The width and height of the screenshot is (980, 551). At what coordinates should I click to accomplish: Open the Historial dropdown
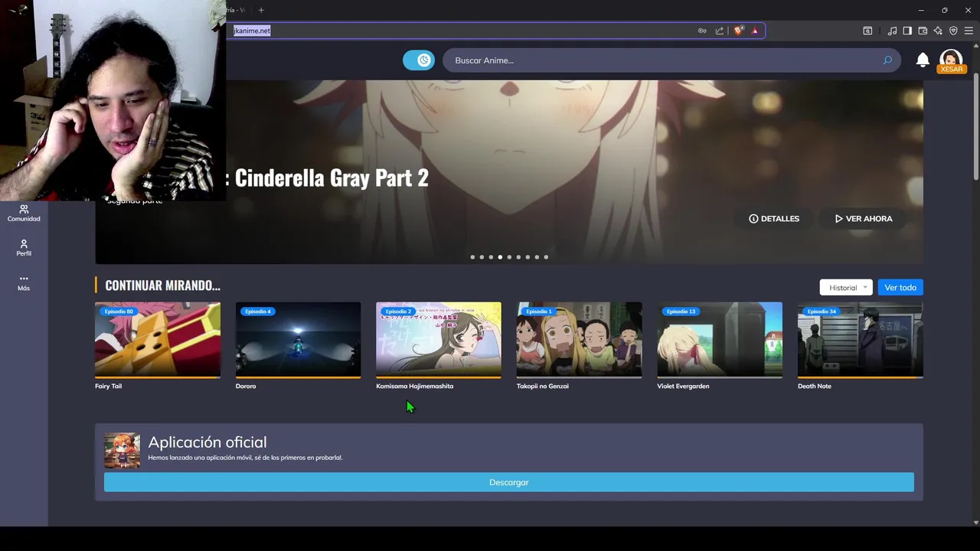846,288
